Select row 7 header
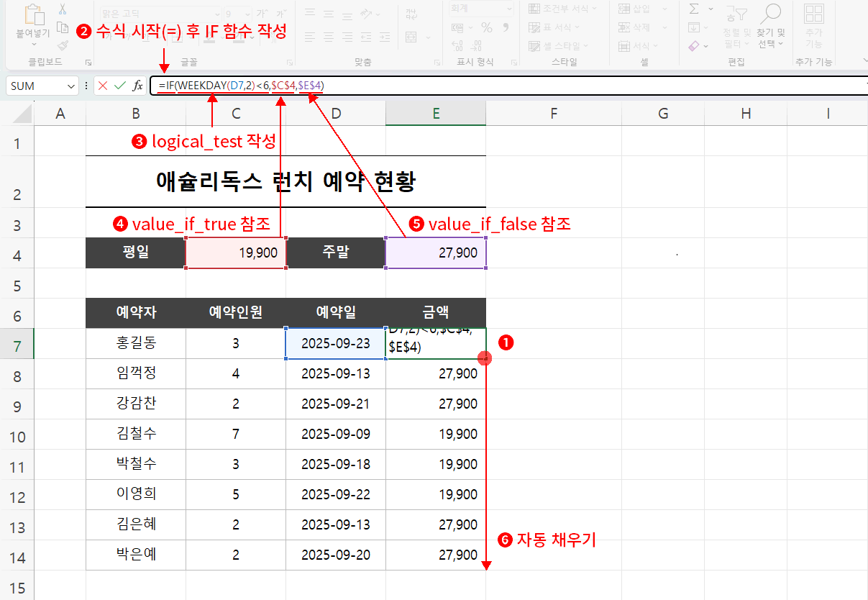The image size is (868, 600). (17, 344)
